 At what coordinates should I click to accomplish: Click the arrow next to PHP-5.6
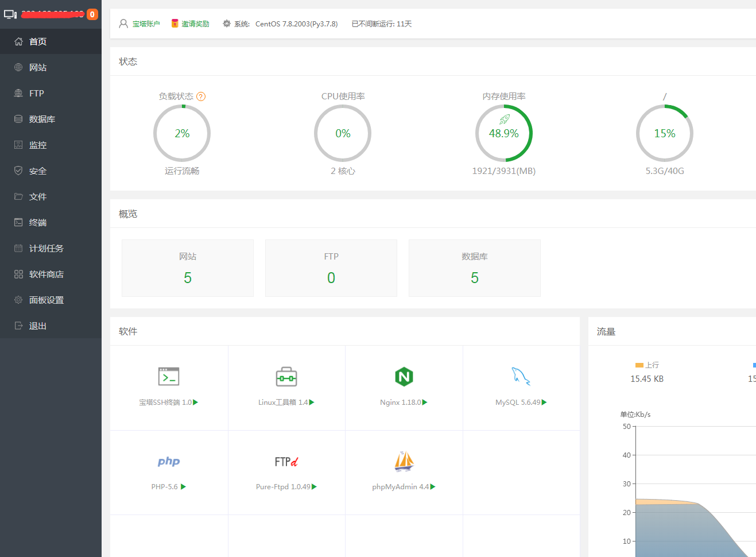184,487
